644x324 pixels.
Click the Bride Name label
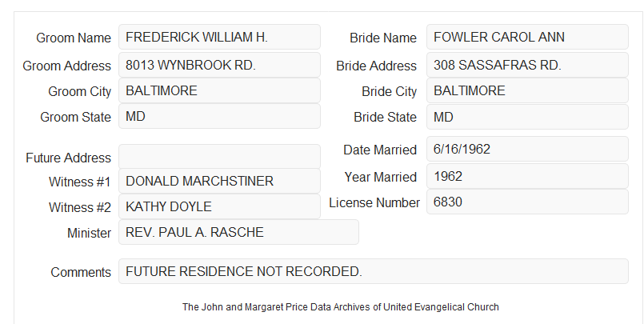(383, 38)
